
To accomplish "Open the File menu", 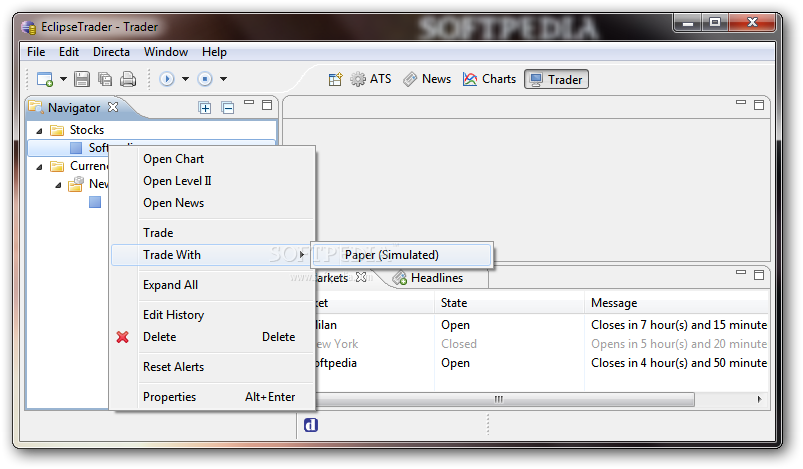I will [x=36, y=52].
